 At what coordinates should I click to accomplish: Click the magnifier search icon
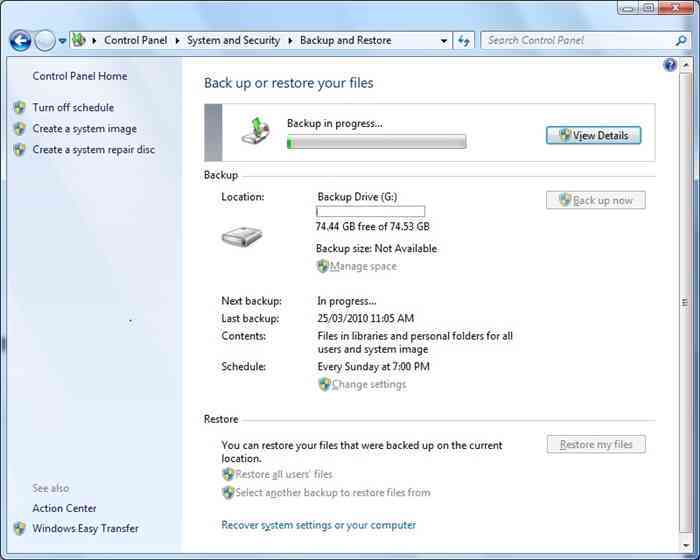[x=681, y=40]
